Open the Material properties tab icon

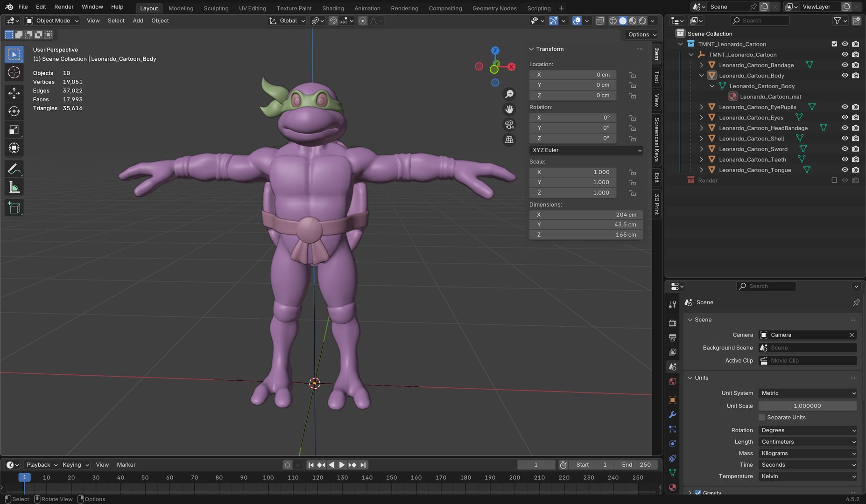[x=672, y=487]
